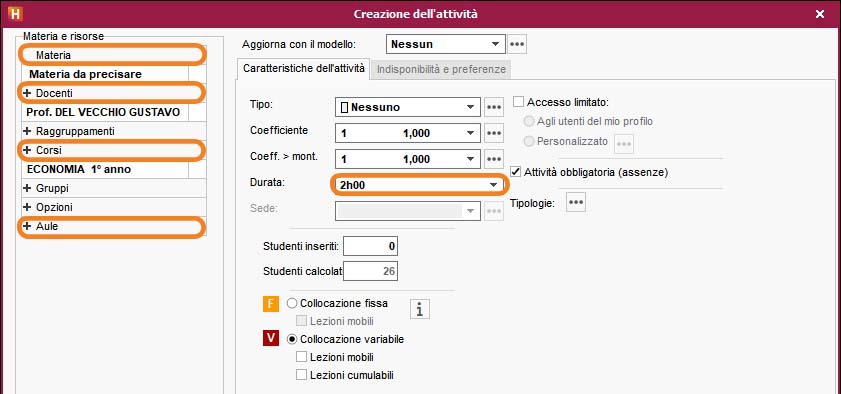This screenshot has height=394, width=841.
Task: Tick the Lezioni cumulabili checkbox
Action: [301, 375]
